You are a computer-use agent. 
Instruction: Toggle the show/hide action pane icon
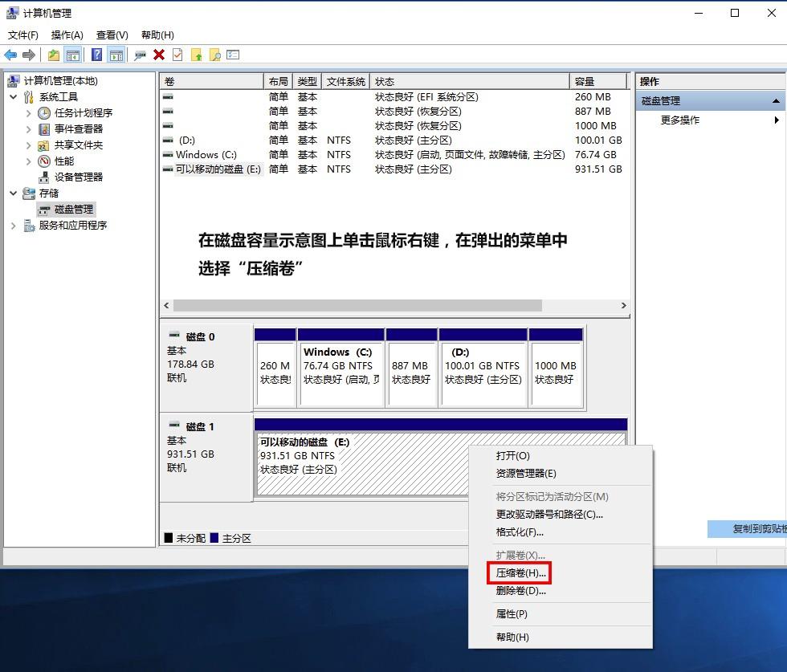(118, 55)
